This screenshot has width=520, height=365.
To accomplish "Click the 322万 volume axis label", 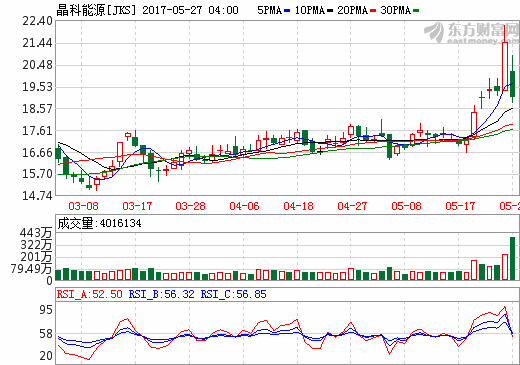I will tap(36, 245).
